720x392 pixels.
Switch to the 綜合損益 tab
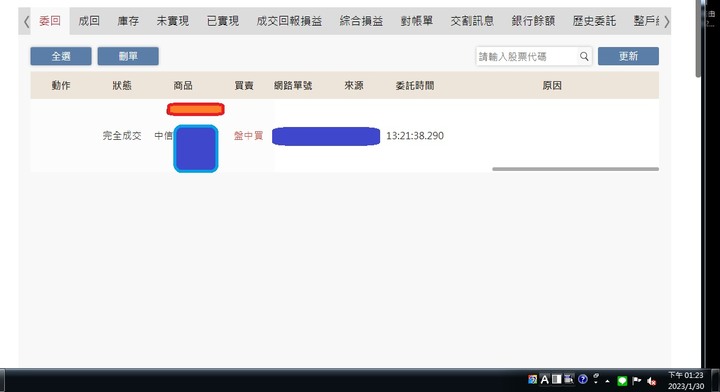(361, 21)
